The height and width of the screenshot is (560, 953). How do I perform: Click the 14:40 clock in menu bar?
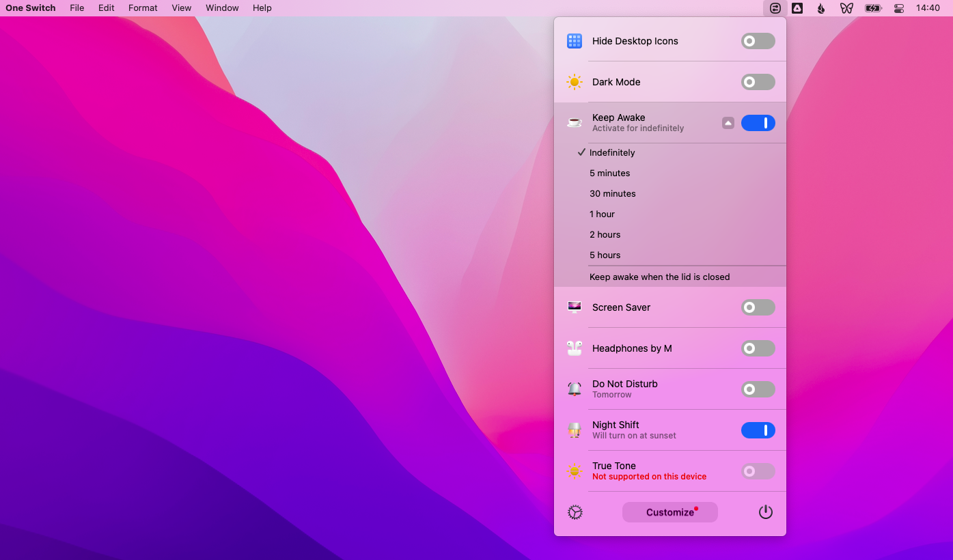(x=928, y=8)
